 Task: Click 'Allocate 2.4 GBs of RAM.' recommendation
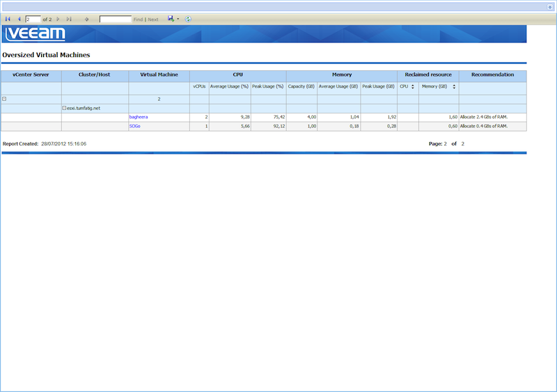[484, 117]
